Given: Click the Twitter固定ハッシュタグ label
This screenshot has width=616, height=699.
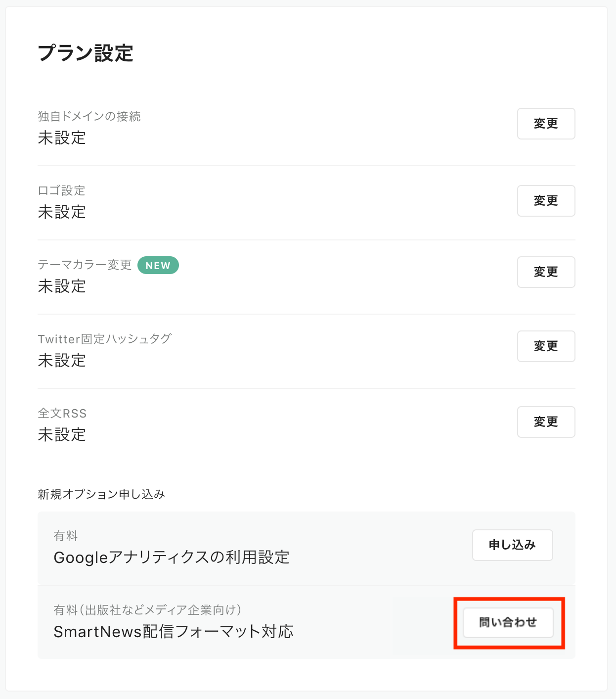Looking at the screenshot, I should pos(105,339).
